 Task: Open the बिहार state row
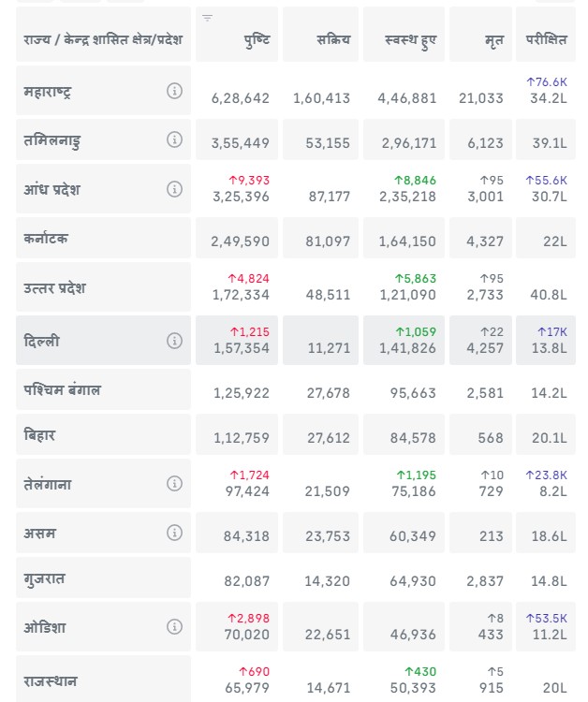pyautogui.click(x=41, y=435)
